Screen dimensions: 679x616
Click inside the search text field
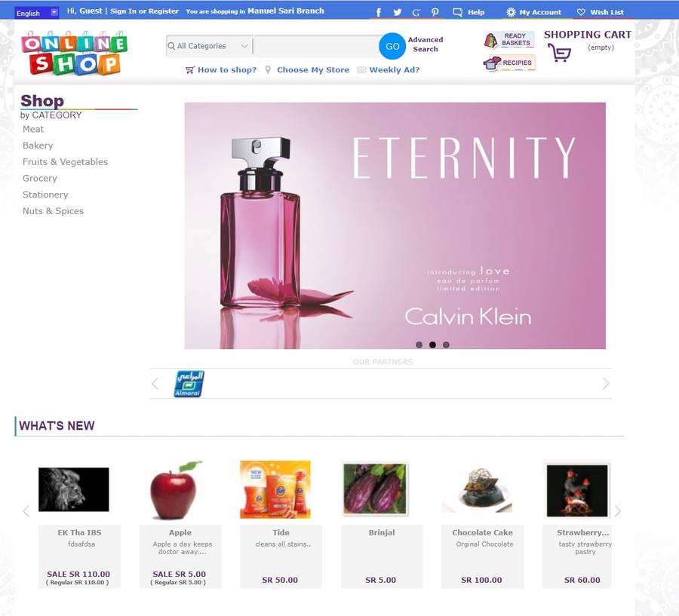[x=315, y=46]
